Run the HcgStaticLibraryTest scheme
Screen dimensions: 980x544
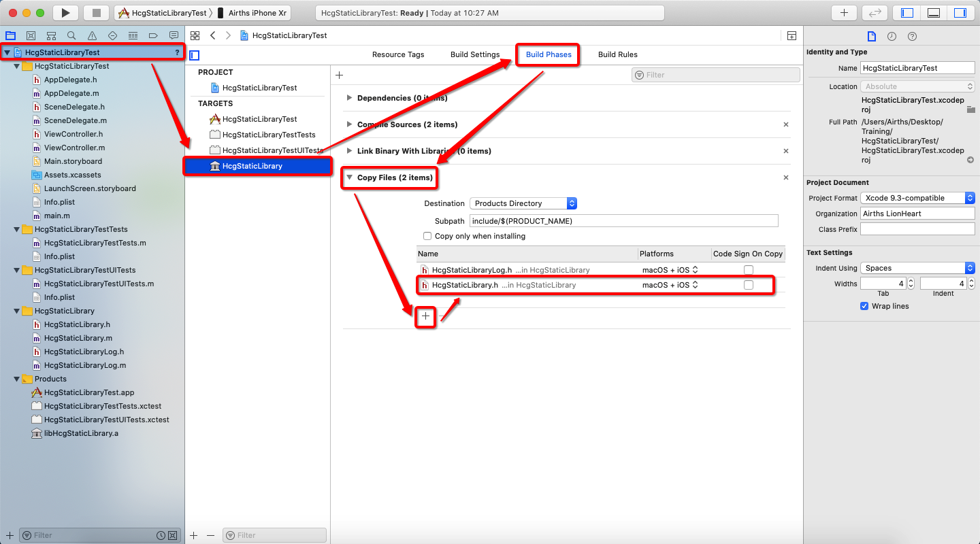point(65,12)
